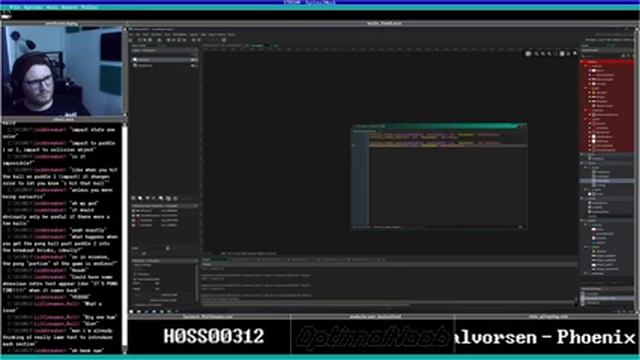
Task: Select the Background layer row
Action: click(x=164, y=66)
